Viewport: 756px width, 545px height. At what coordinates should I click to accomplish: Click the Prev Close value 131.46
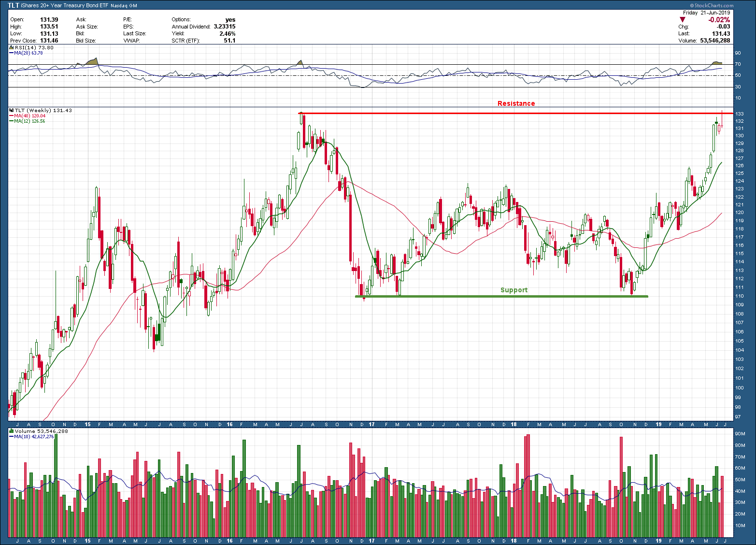click(49, 41)
